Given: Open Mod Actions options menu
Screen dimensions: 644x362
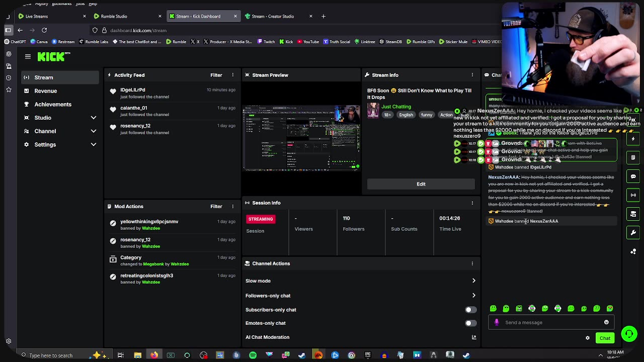Looking at the screenshot, I should [x=232, y=206].
